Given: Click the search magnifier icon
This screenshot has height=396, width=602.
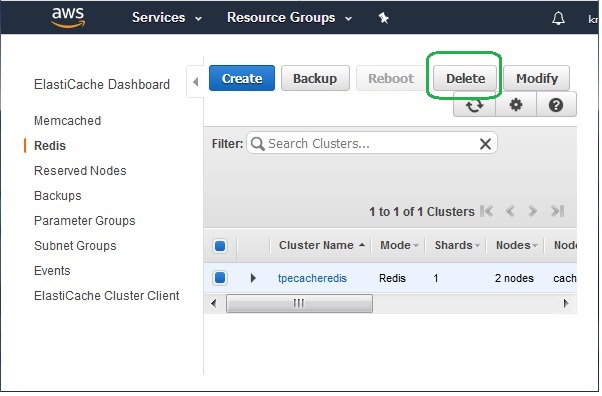Looking at the screenshot, I should click(257, 144).
